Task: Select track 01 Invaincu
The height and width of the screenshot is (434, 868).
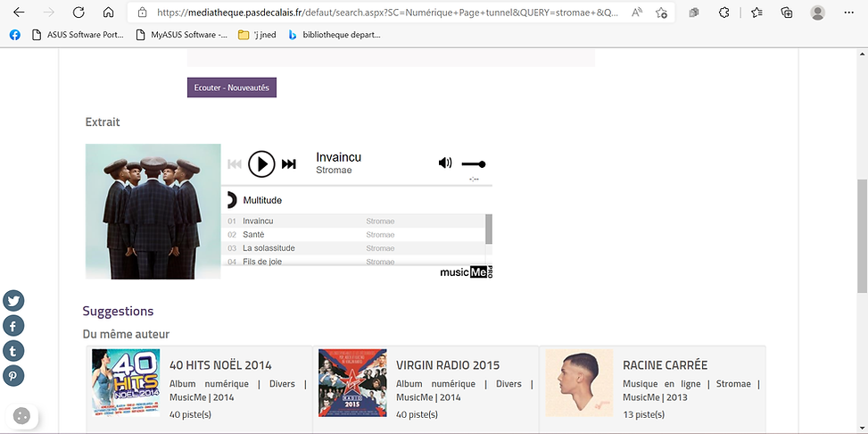Action: pyautogui.click(x=353, y=221)
